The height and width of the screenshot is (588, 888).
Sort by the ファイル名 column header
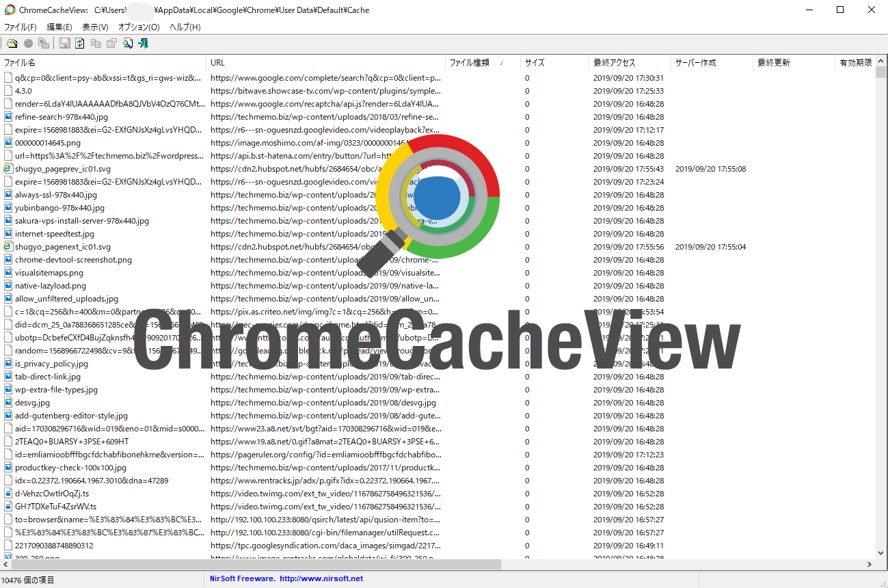103,63
